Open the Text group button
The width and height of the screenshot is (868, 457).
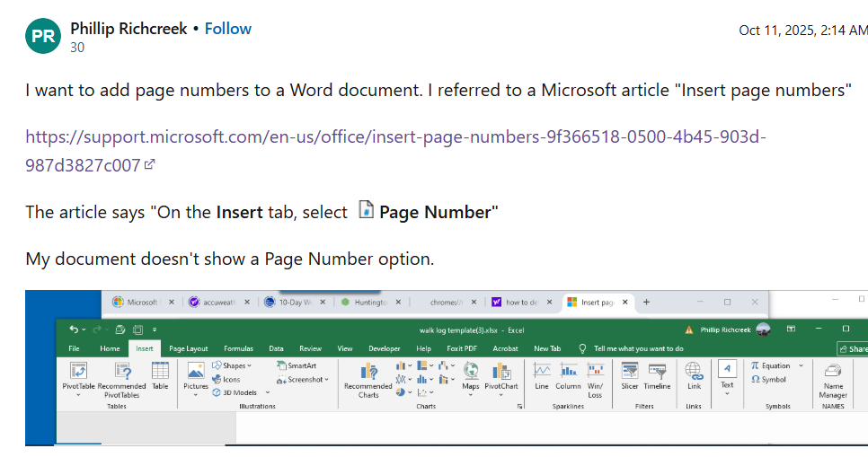pos(727,375)
